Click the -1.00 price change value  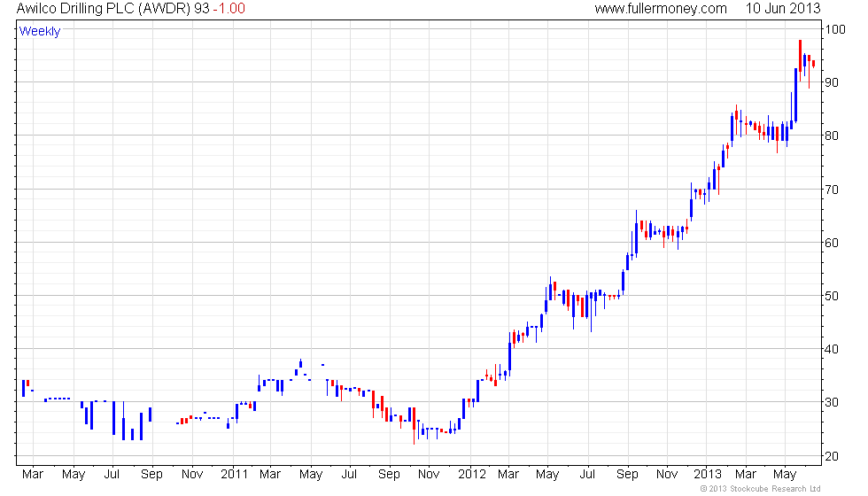coord(229,8)
